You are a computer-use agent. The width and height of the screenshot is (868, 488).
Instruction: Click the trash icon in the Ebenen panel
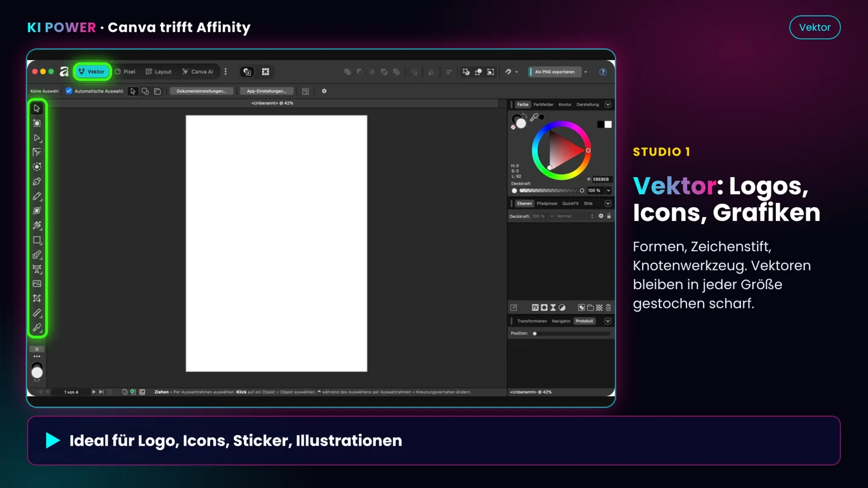tap(608, 308)
